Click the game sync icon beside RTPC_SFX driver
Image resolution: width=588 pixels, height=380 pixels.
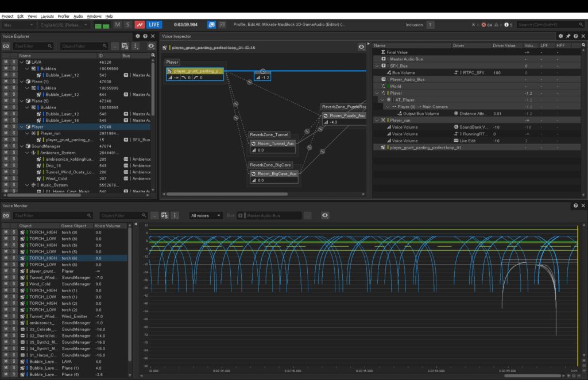pos(456,72)
